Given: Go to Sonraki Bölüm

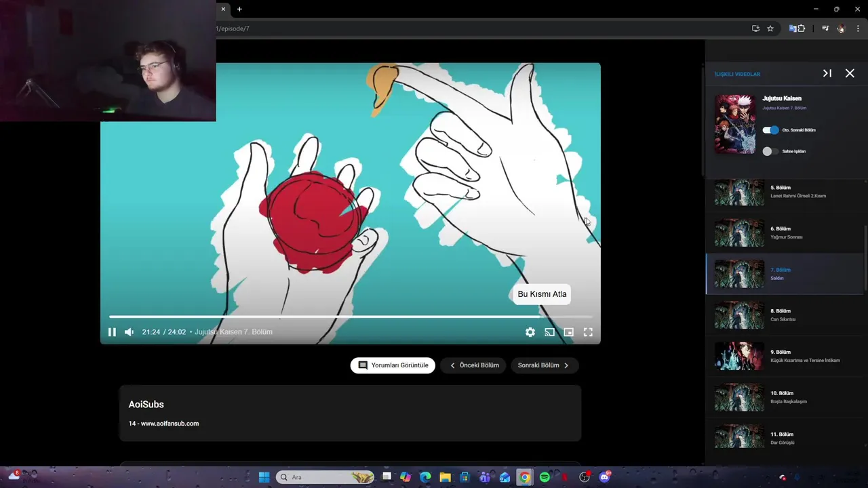Looking at the screenshot, I should point(545,365).
